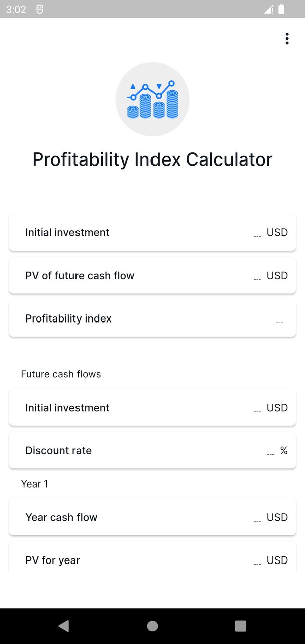305x644 pixels.
Task: Click the Profitability Index Calculator logo
Action: 152,99
